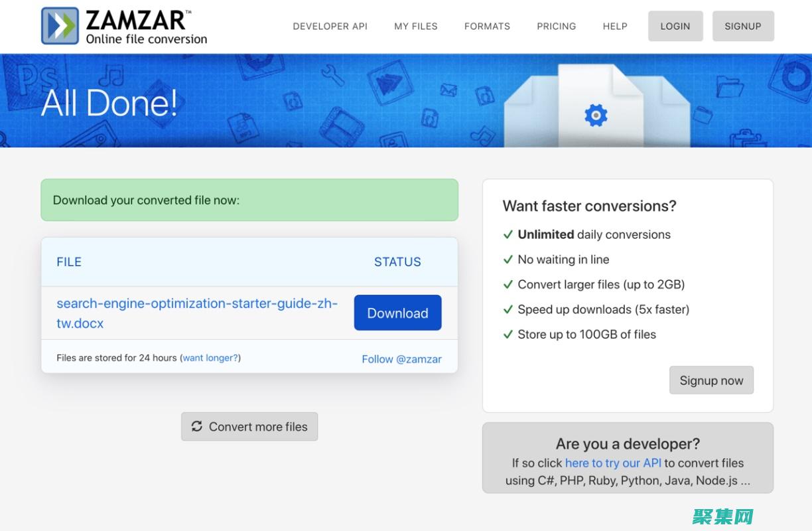Download the converted docx file
The height and width of the screenshot is (531, 812).
tap(397, 313)
